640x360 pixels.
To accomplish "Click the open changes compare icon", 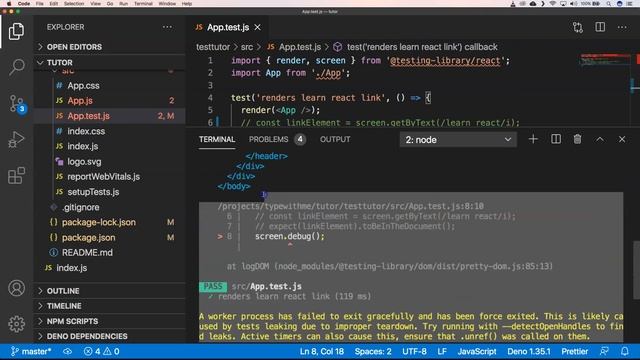I will 578,27.
